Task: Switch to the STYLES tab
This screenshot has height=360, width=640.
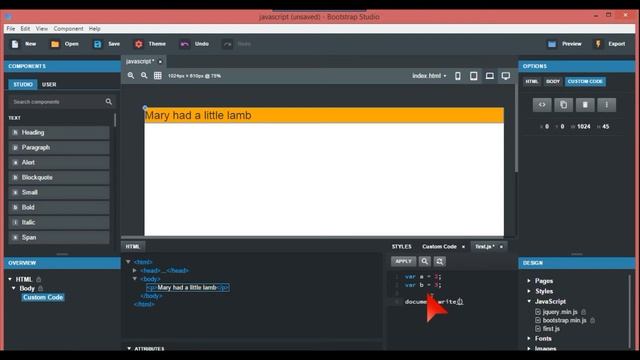Action: pyautogui.click(x=402, y=247)
